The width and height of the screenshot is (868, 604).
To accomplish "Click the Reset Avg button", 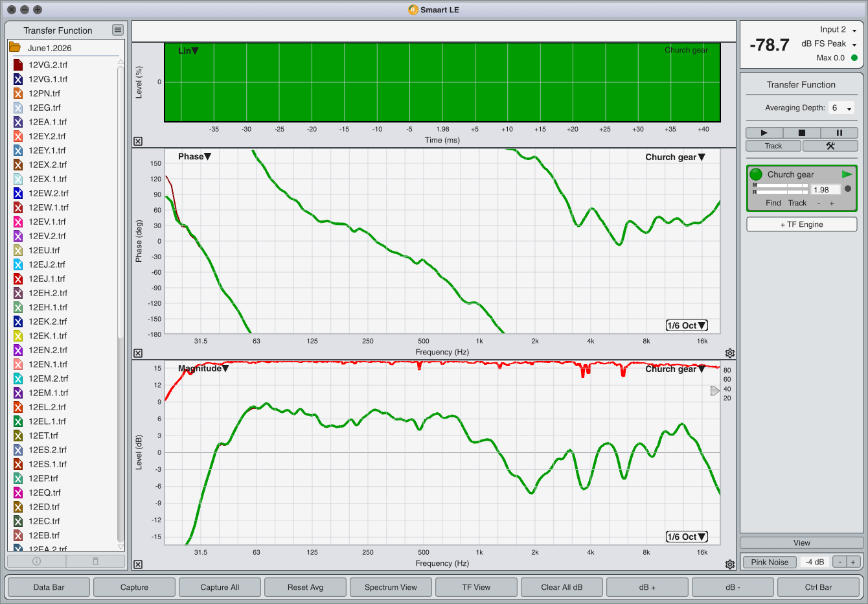I will 305,587.
